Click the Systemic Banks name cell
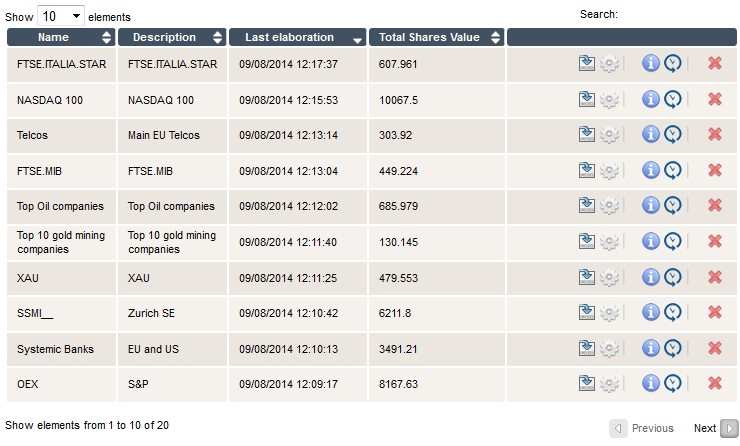740x446 pixels. click(55, 349)
